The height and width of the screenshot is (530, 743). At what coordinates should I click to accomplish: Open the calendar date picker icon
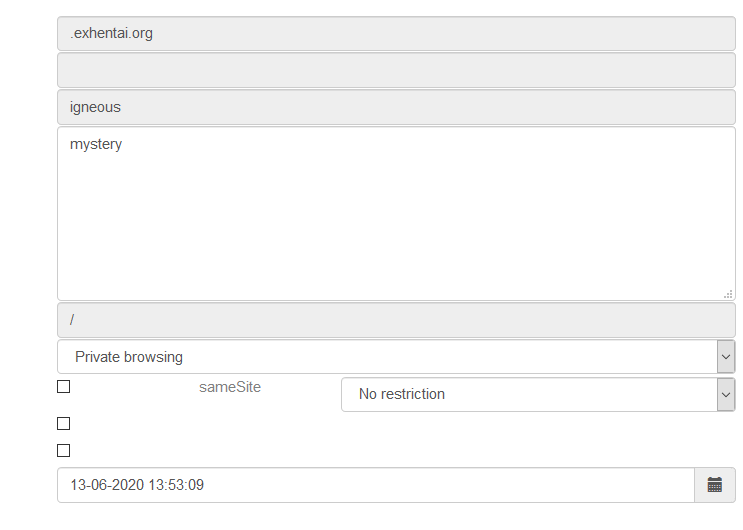tap(715, 485)
